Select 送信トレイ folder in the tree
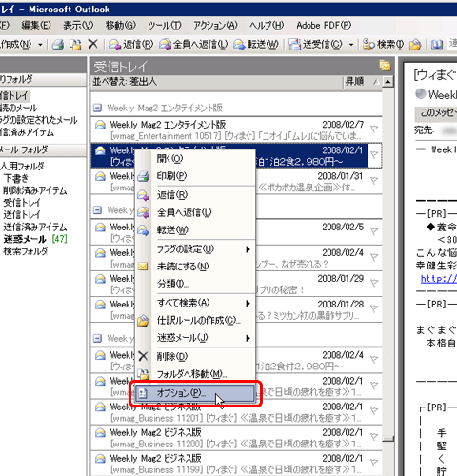 (22, 215)
